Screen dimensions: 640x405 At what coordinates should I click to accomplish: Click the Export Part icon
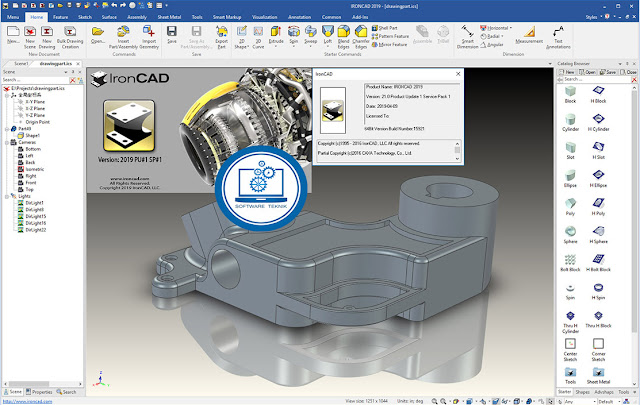tap(222, 31)
